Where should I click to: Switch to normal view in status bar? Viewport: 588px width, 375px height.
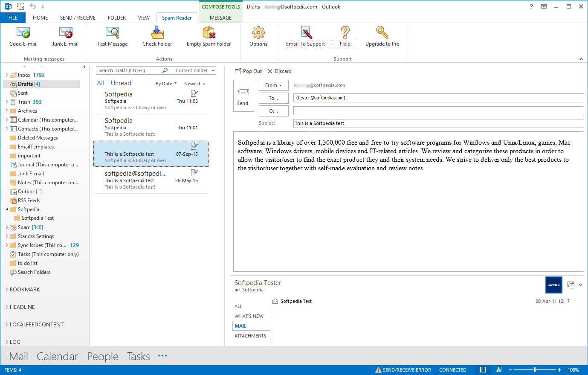483,370
